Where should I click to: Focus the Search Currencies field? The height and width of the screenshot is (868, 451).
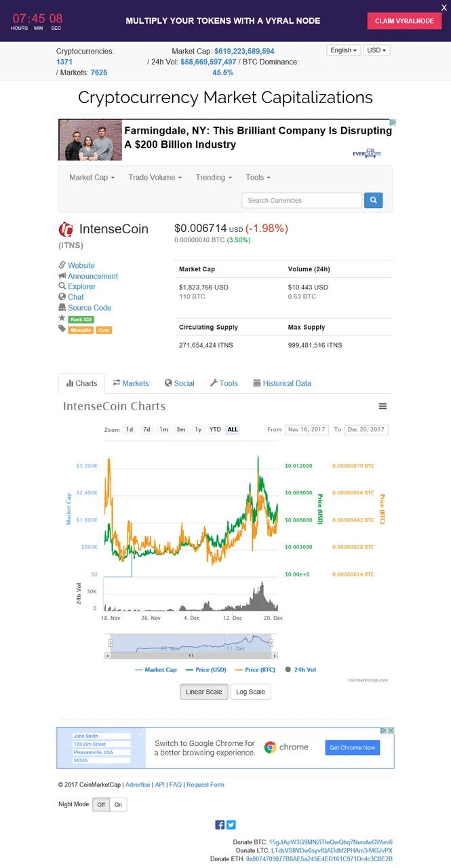point(302,200)
